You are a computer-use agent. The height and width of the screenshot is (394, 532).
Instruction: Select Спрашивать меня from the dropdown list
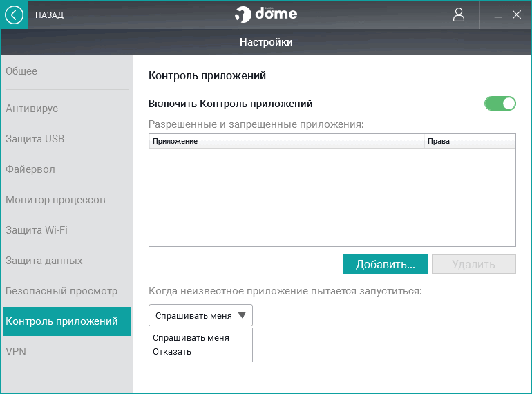[x=191, y=338]
